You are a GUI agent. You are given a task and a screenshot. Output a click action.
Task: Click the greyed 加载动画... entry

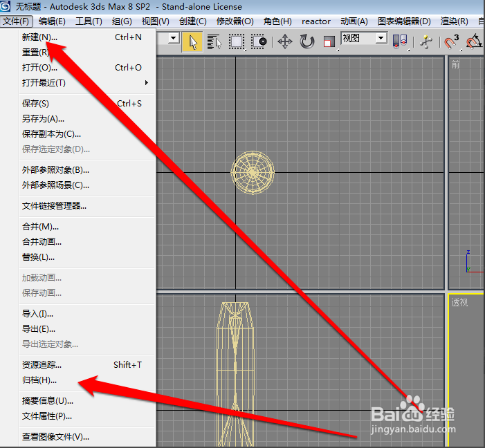pos(87,278)
